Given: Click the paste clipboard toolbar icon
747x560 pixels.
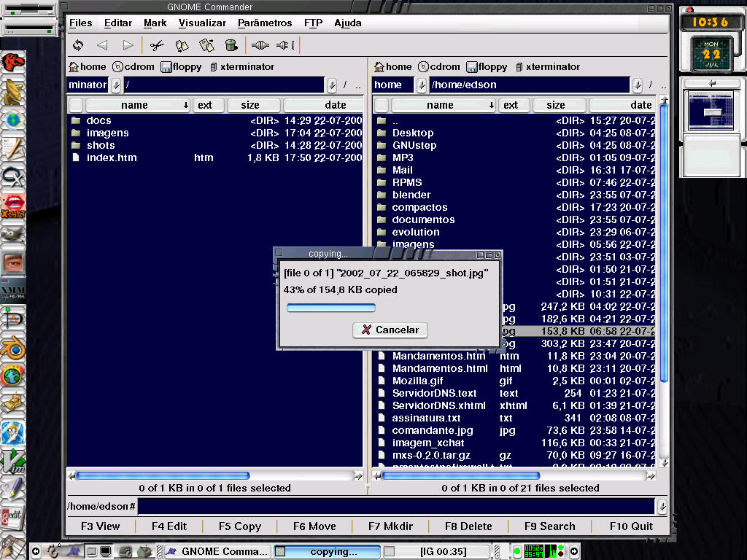Looking at the screenshot, I should coord(206,45).
